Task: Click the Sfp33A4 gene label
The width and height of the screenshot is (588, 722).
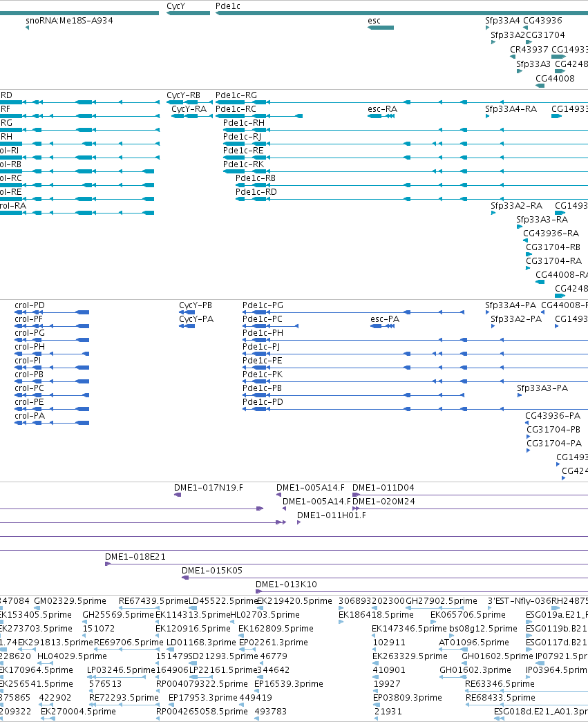Action: [502, 20]
